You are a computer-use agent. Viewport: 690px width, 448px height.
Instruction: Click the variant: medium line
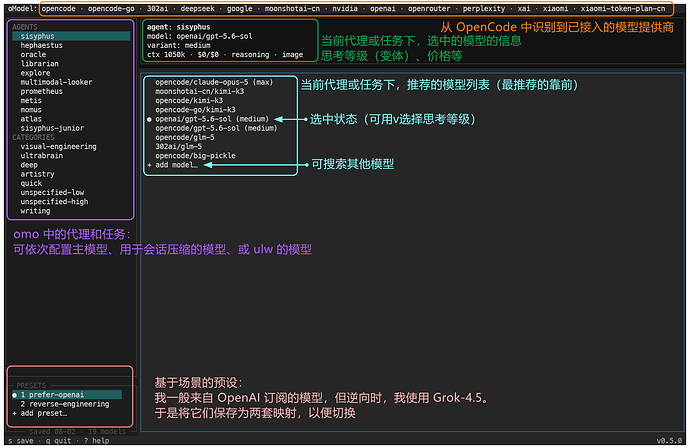click(179, 45)
